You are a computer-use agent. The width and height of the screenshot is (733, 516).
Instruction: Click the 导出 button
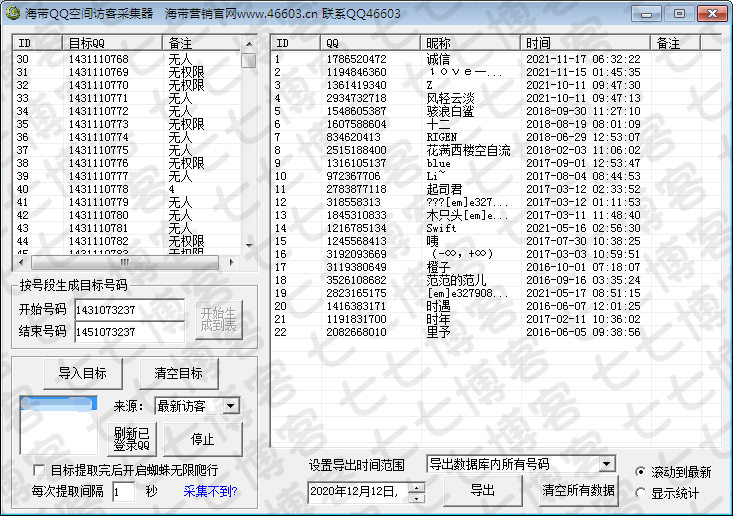pos(482,490)
